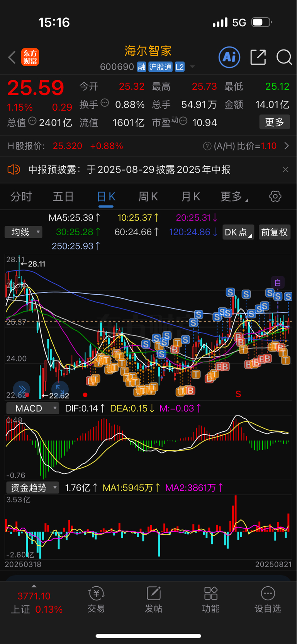This screenshot has height=644, width=297.
Task: Tap info icon next to 换手
Action: [x=105, y=103]
